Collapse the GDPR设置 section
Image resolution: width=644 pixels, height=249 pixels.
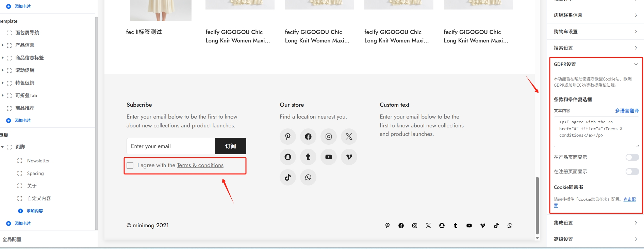pos(635,64)
